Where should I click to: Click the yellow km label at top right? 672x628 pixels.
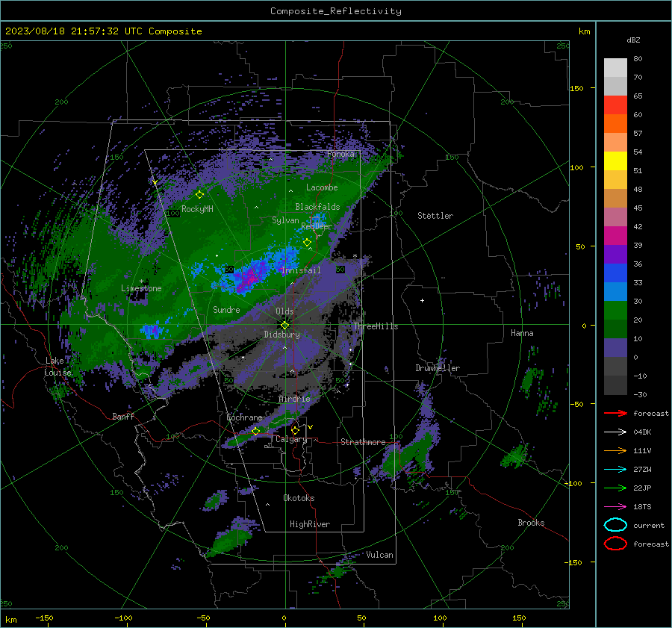[x=584, y=31]
